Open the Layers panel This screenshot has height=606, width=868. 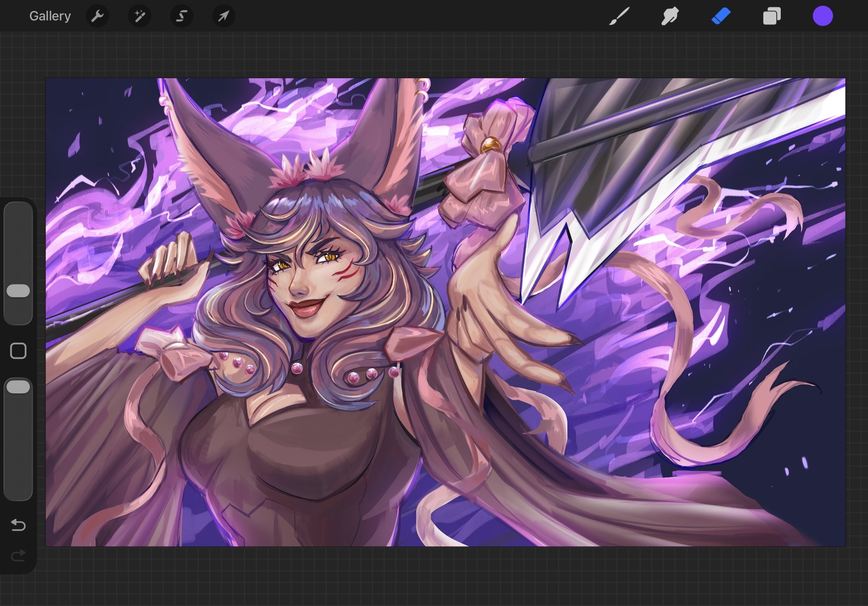pyautogui.click(x=772, y=16)
